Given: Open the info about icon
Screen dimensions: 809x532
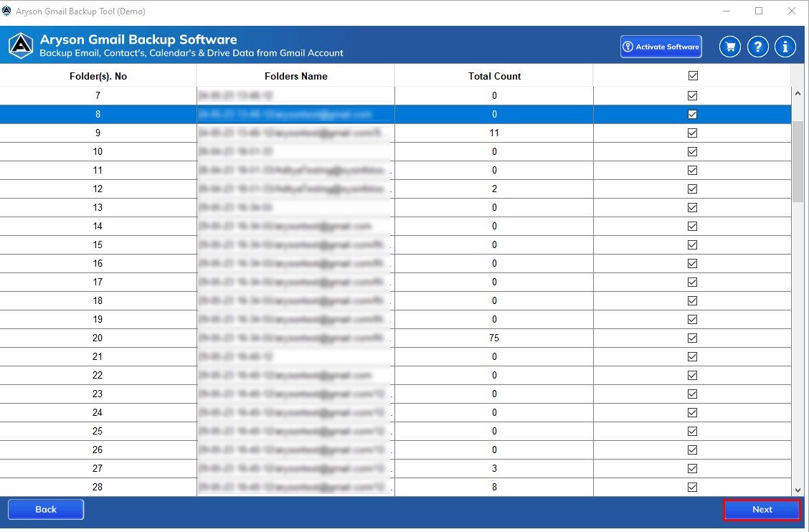Looking at the screenshot, I should coord(785,47).
